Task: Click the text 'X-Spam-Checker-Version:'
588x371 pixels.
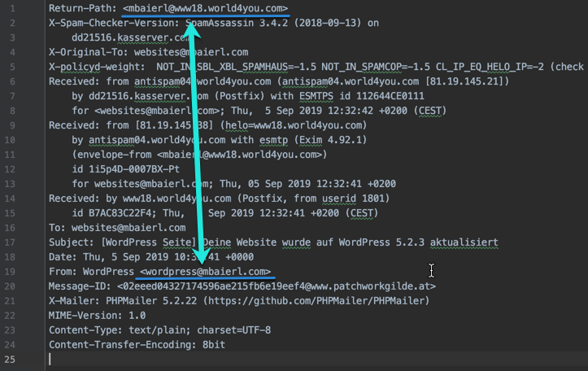Action: (x=114, y=23)
